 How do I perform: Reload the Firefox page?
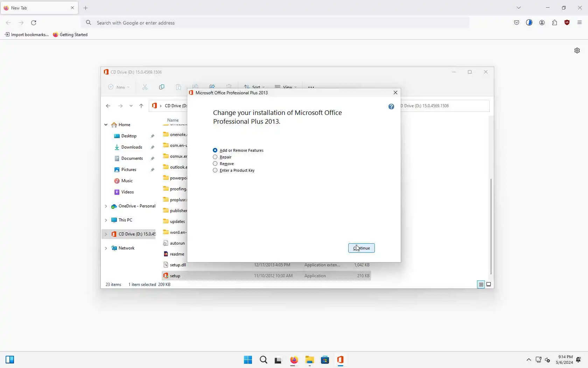34,23
